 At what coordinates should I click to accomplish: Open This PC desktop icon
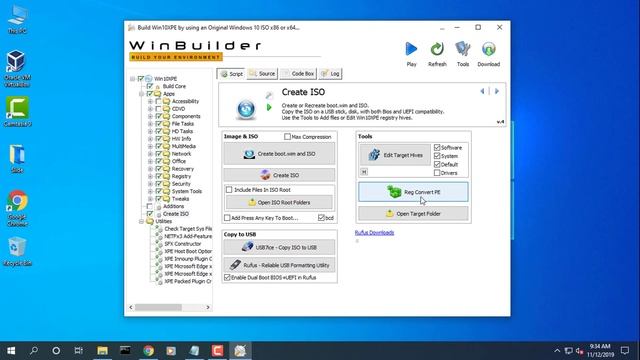(x=17, y=19)
